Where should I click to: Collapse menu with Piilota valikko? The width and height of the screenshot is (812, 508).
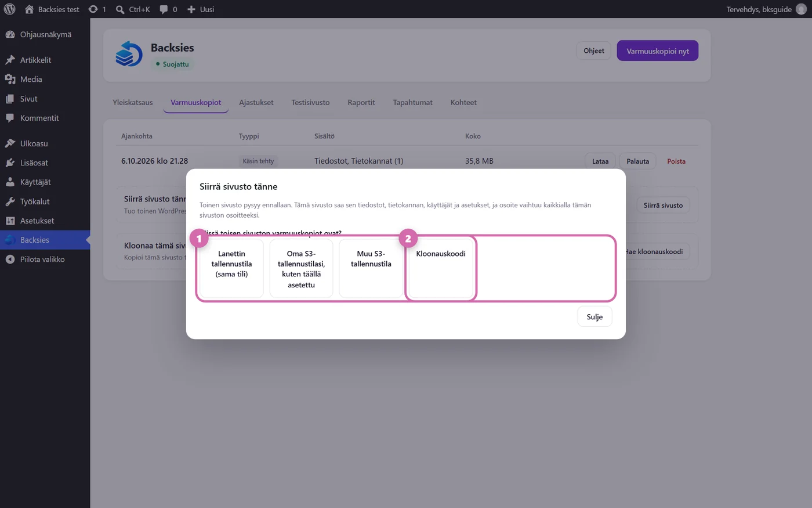pos(45,260)
